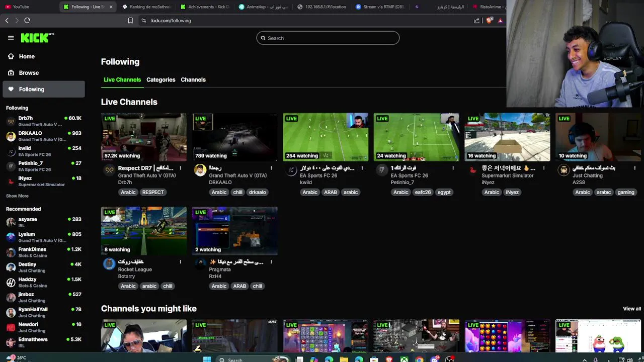Open three-dot menu on kwild stream card
This screenshot has height=362, width=644.
[362, 168]
